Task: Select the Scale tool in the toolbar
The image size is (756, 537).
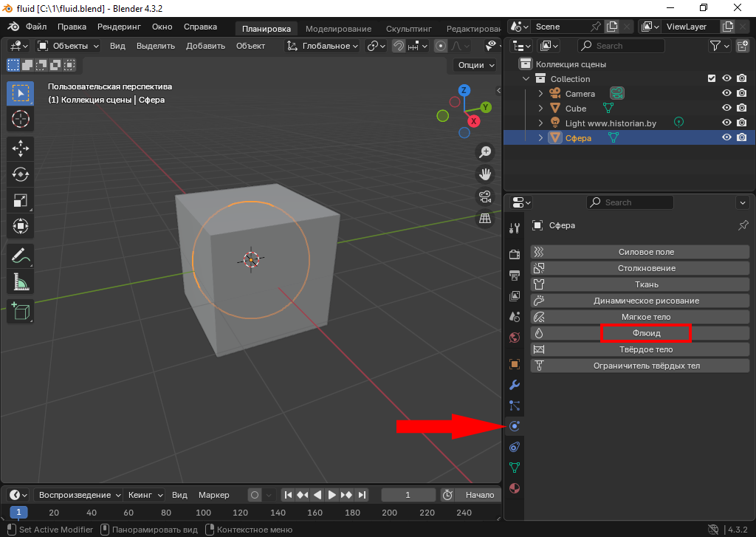Action: (20, 200)
